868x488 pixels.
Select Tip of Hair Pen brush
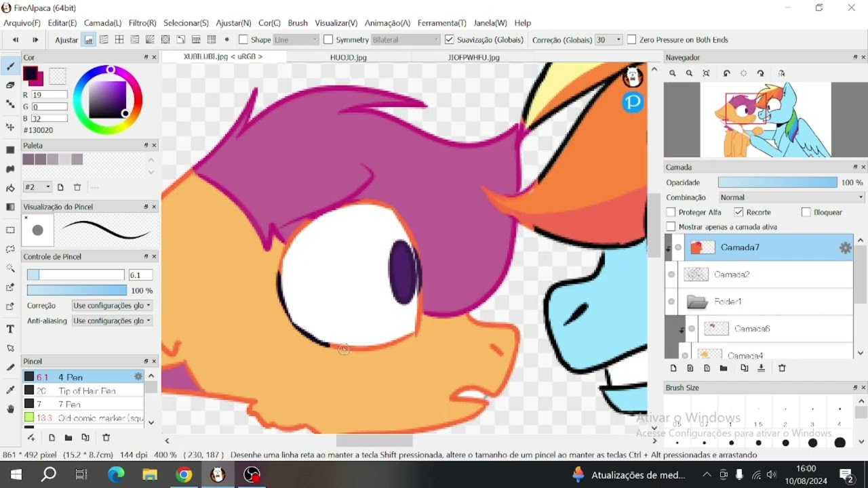point(83,390)
